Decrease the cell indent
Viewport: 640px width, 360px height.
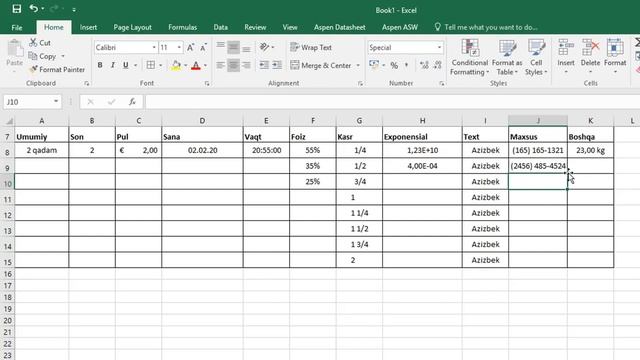(x=264, y=65)
